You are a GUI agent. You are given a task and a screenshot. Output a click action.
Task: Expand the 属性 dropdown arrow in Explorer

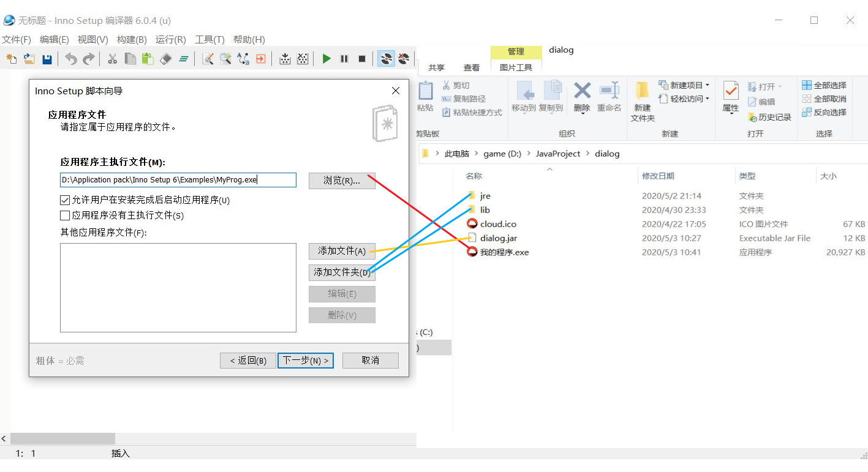coord(731,113)
